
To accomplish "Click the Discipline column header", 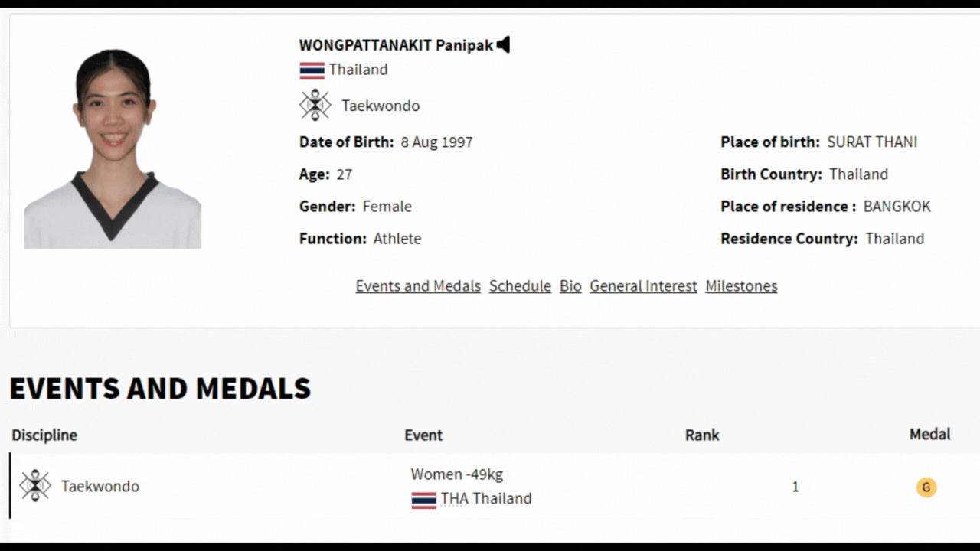I will tap(44, 435).
